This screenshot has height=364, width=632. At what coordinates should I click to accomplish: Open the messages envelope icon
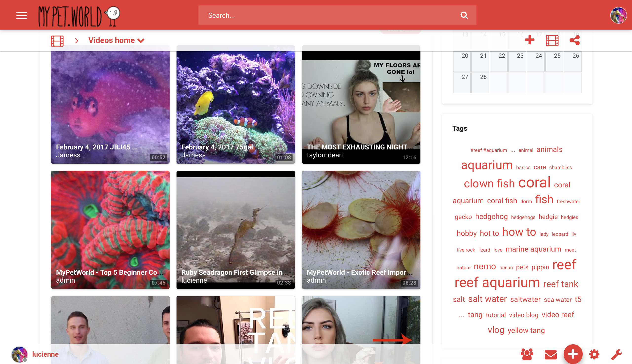coord(551,354)
